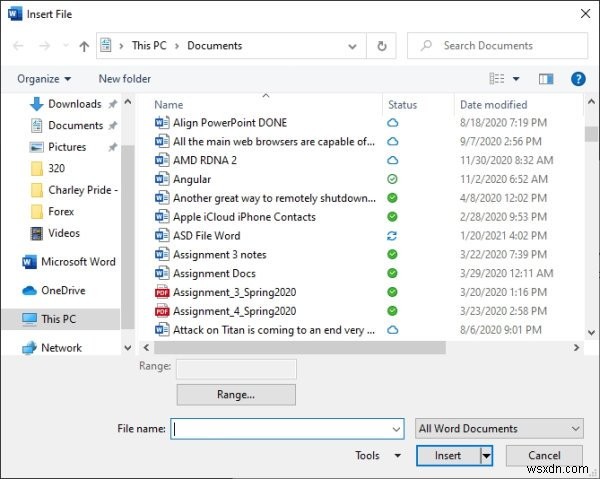This screenshot has height=479, width=600.
Task: Click the date 1/20/2021 4:02 PM
Action: coord(503,236)
